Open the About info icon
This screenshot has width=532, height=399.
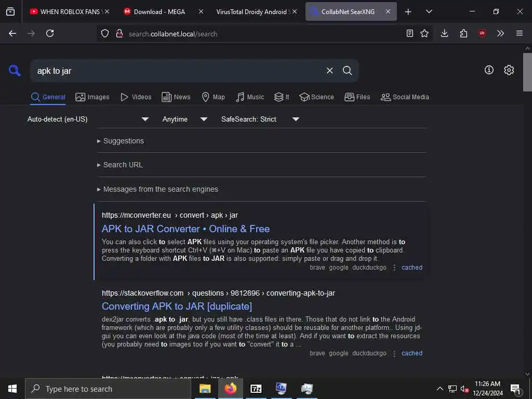pyautogui.click(x=489, y=70)
